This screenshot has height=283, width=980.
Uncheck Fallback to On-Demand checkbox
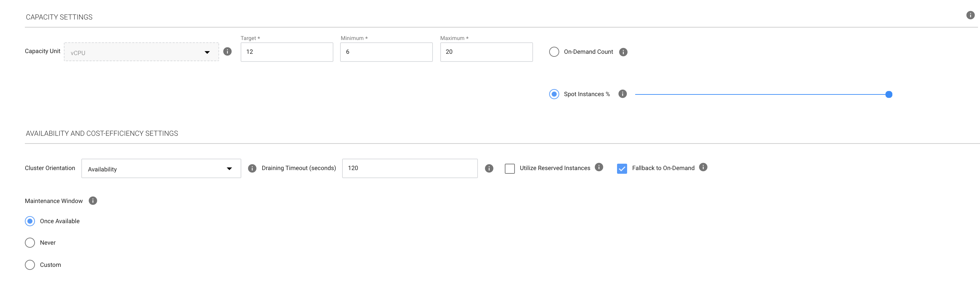tap(622, 168)
